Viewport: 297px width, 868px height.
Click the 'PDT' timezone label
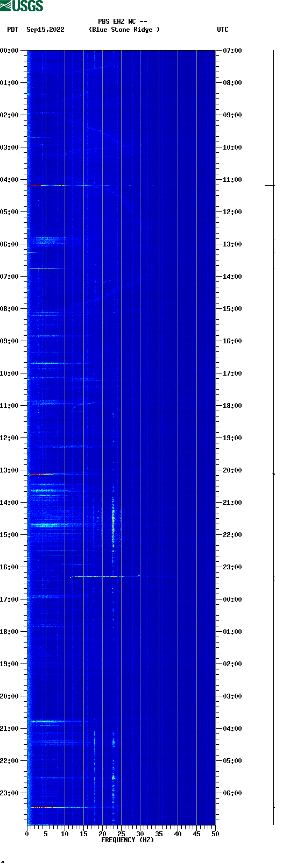coord(13,30)
